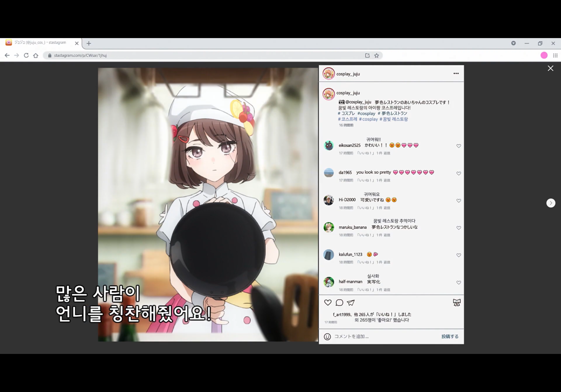Click the 投稿する post button
This screenshot has height=392, width=561.
[x=450, y=337]
